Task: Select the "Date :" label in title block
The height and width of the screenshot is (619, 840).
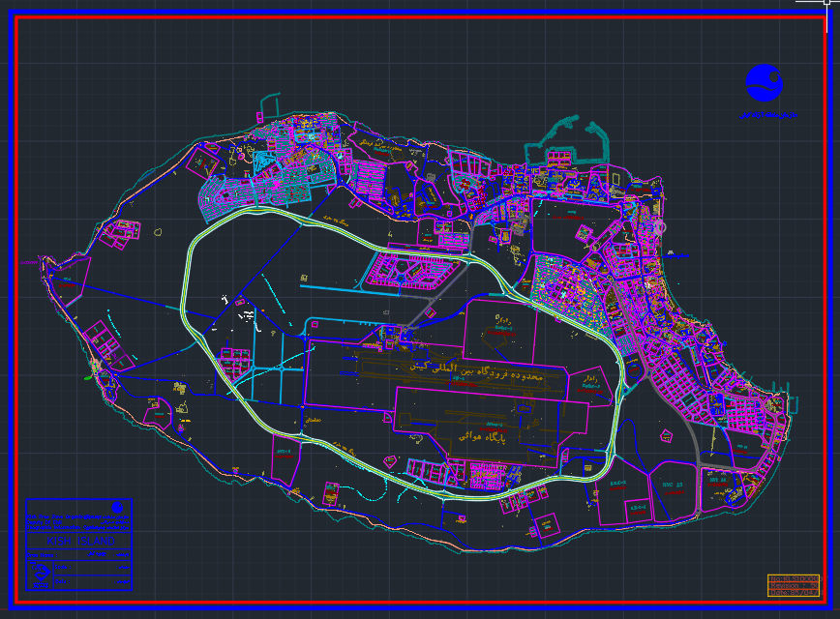Action: tap(62, 581)
